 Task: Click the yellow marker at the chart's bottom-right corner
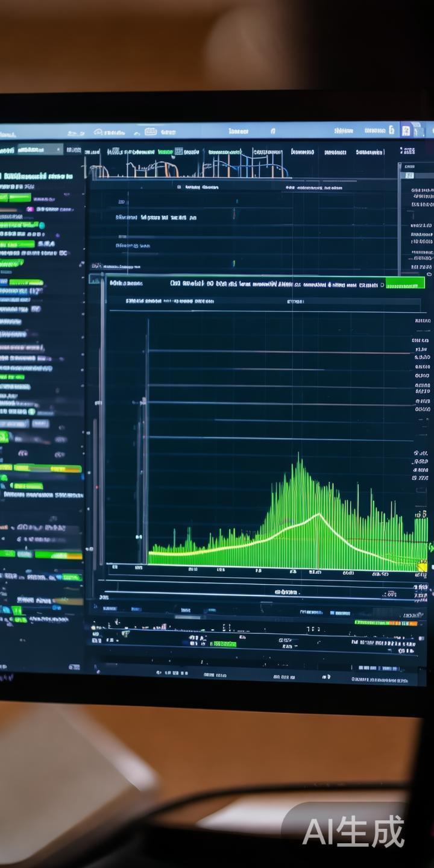pyautogui.click(x=422, y=567)
